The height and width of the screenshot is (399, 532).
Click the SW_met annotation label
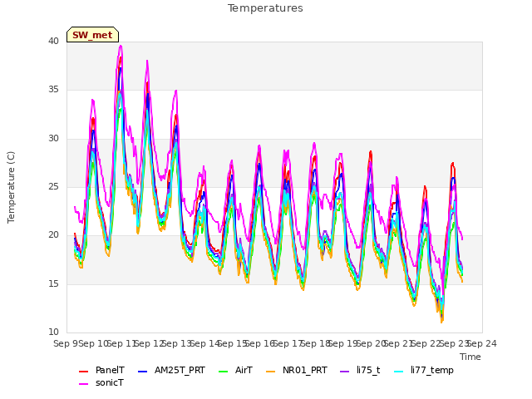pyautogui.click(x=92, y=35)
